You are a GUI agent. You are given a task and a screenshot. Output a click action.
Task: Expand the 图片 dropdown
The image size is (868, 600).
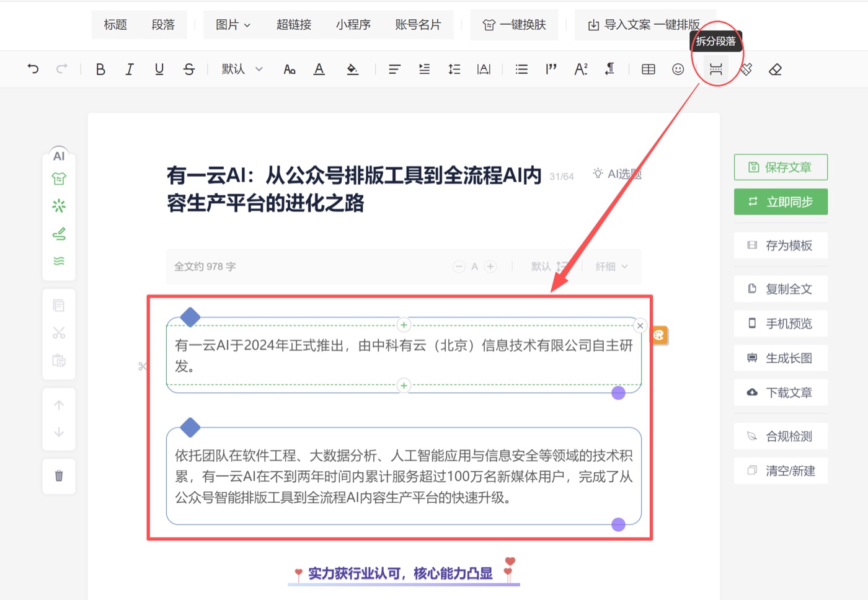[233, 25]
